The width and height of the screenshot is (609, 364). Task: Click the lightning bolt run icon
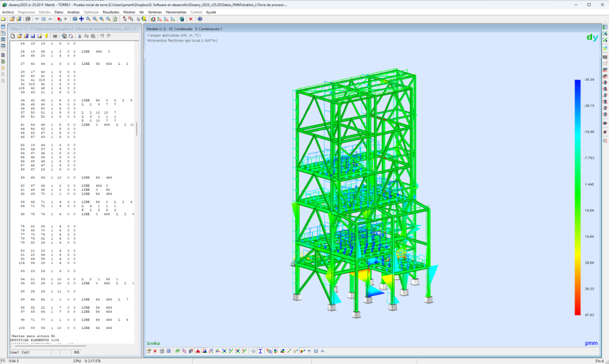(x=46, y=36)
